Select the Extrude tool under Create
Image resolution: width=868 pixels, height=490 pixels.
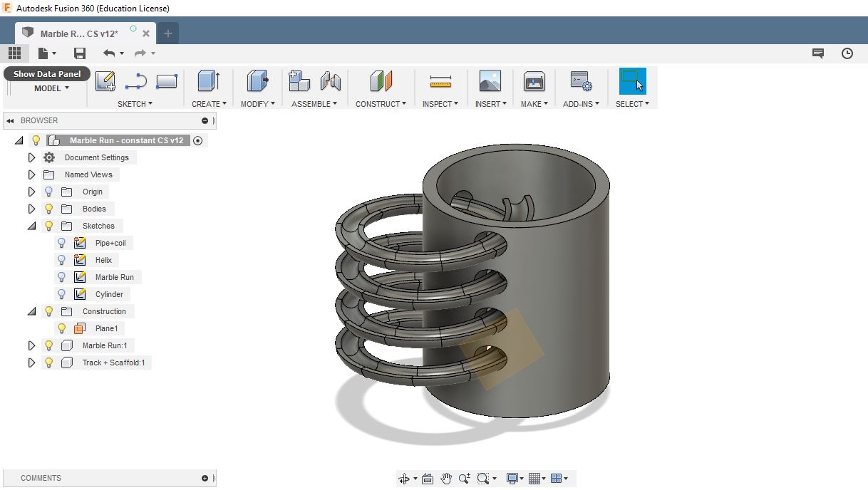[208, 81]
